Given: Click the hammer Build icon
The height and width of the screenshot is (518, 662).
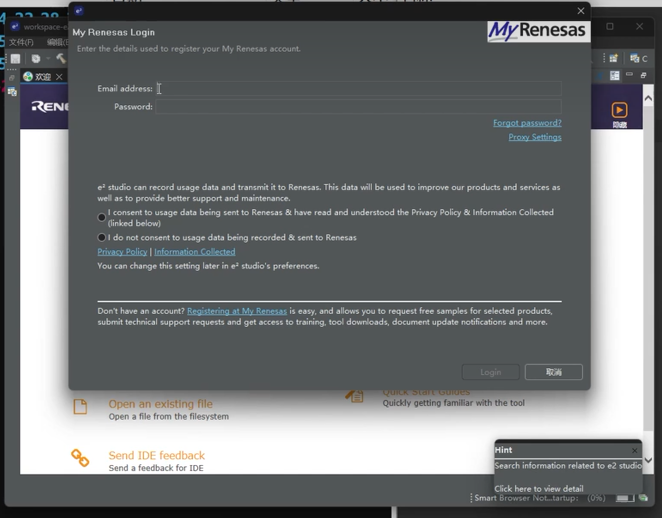Looking at the screenshot, I should 61,59.
